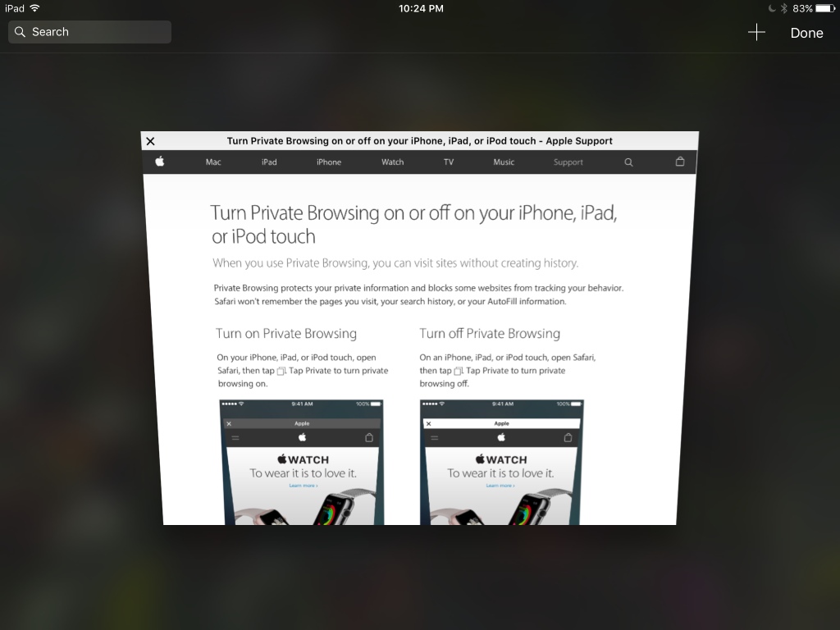The height and width of the screenshot is (630, 840).
Task: Tap the Bluetooth icon in status bar
Action: (783, 8)
